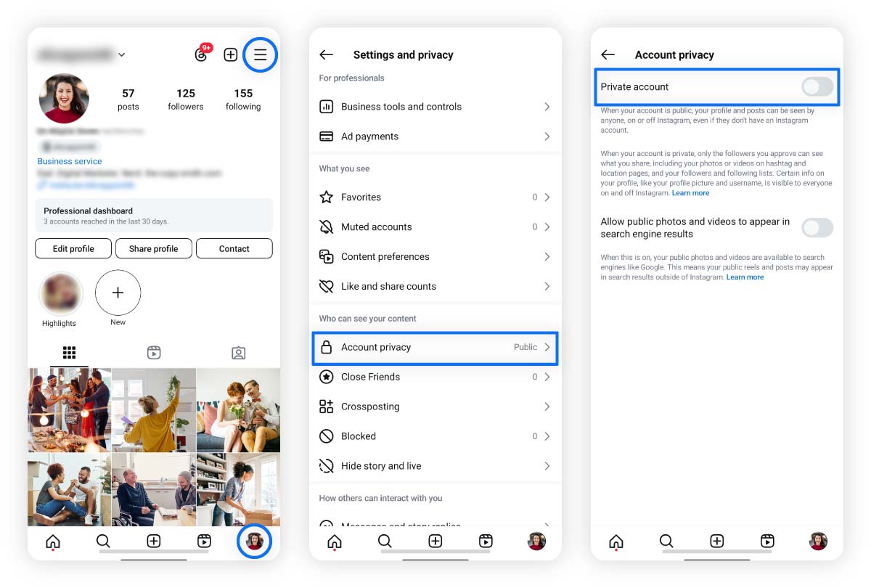The height and width of the screenshot is (588, 871).
Task: Tap the create new post plus icon at the profile top
Action: pos(230,55)
